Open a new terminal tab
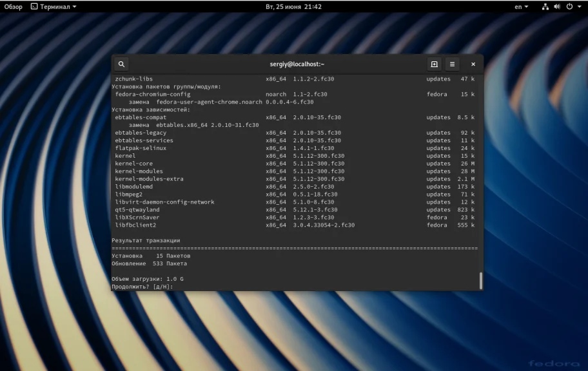Screen dimensions: 588x371 click(434, 64)
